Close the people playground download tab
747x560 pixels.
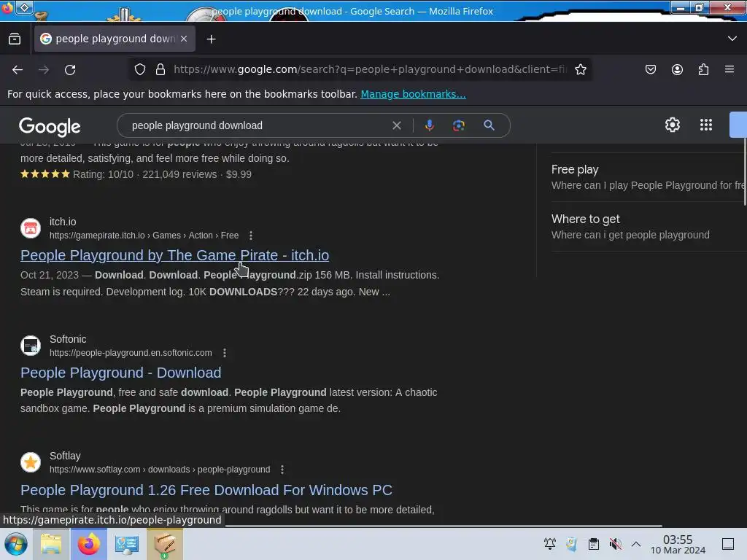(x=184, y=39)
